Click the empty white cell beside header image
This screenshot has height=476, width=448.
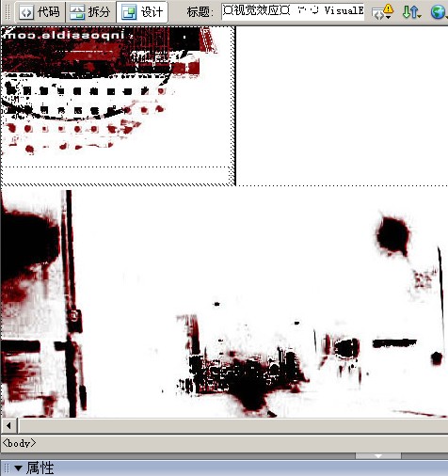[x=342, y=105]
